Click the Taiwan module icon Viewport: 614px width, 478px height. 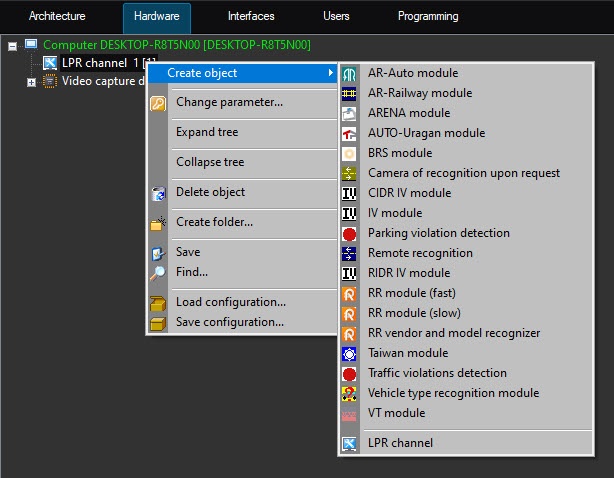coord(350,353)
